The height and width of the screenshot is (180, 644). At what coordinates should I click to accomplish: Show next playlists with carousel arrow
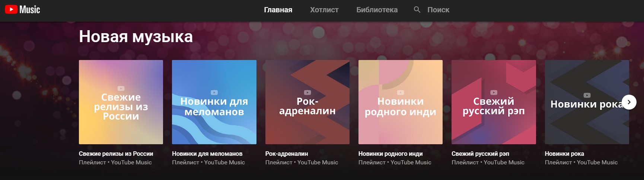pos(629,102)
